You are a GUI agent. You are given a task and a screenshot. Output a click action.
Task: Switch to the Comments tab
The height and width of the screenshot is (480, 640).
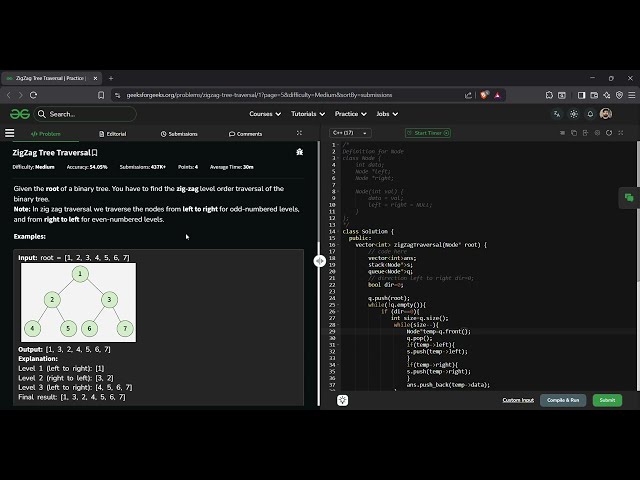pos(245,134)
